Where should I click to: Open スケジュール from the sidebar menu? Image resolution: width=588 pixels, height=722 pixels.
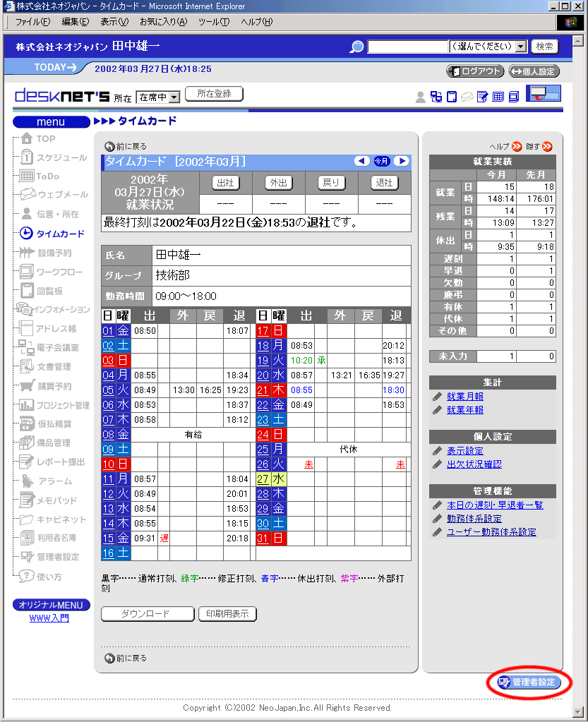pyautogui.click(x=61, y=157)
